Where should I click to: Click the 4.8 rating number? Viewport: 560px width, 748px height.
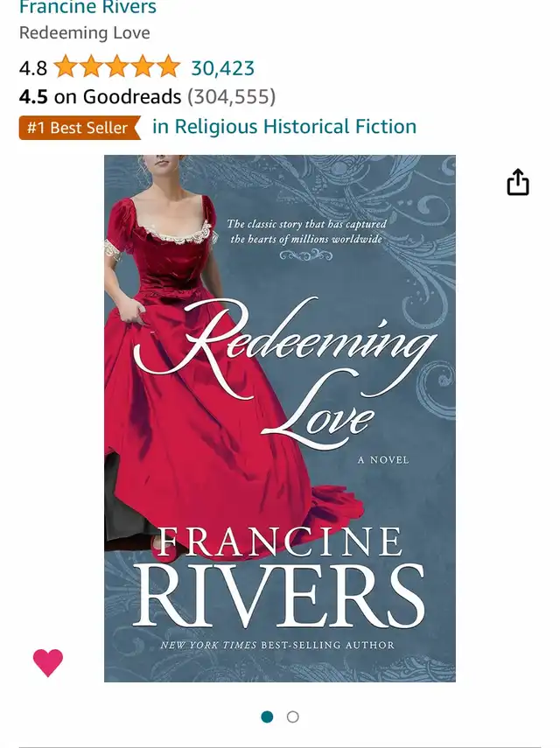coord(33,68)
